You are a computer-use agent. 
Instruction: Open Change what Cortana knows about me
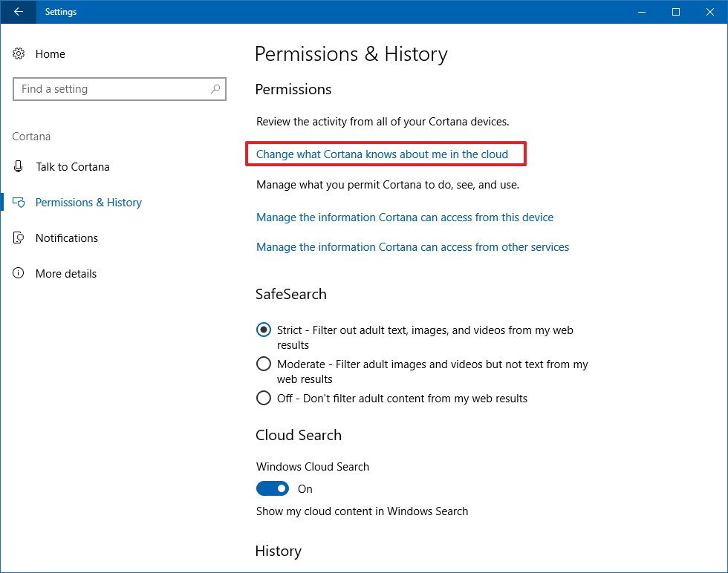382,154
